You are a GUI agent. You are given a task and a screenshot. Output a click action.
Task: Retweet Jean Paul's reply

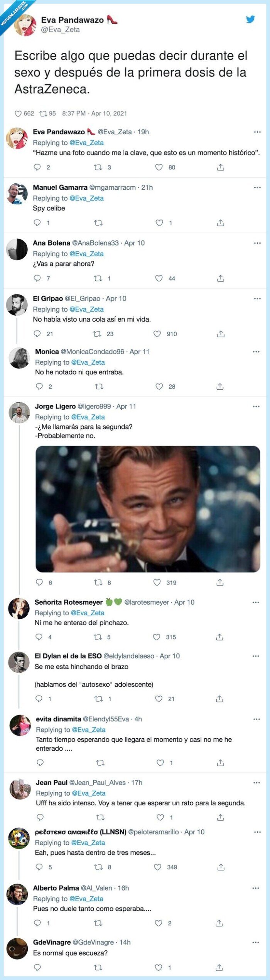[100, 817]
